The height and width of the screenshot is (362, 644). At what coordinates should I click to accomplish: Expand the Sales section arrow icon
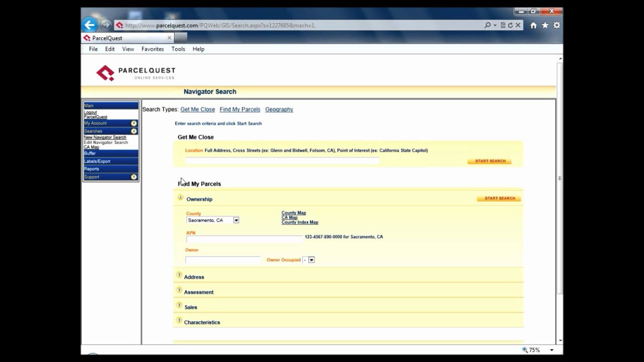pyautogui.click(x=179, y=305)
